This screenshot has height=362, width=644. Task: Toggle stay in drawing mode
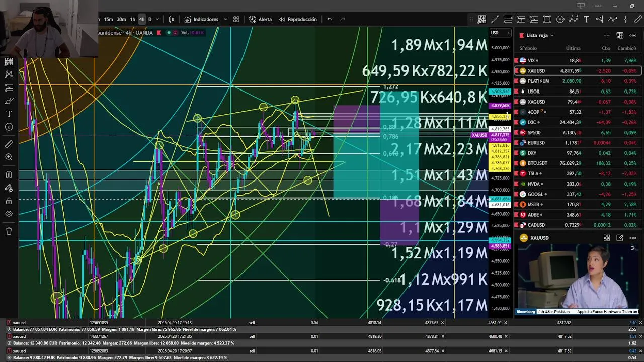click(x=9, y=188)
